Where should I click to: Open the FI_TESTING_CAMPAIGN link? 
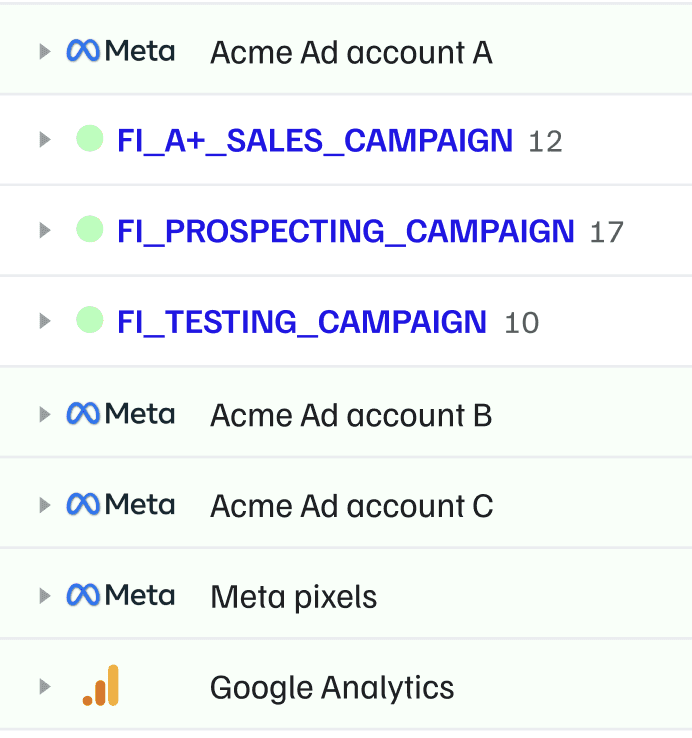point(302,322)
